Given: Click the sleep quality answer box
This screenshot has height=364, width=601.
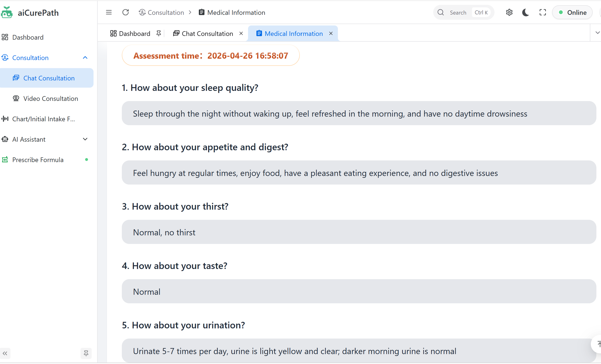Looking at the screenshot, I should coord(359,113).
